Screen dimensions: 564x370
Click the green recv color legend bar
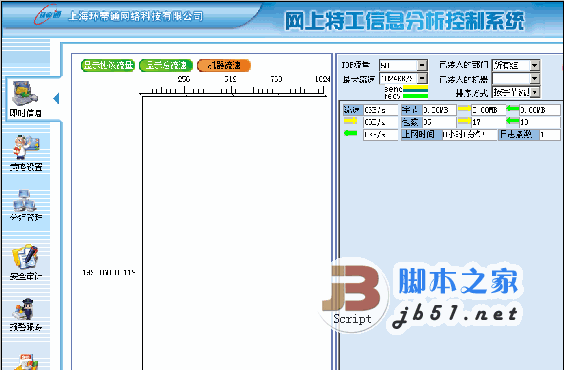click(x=415, y=95)
